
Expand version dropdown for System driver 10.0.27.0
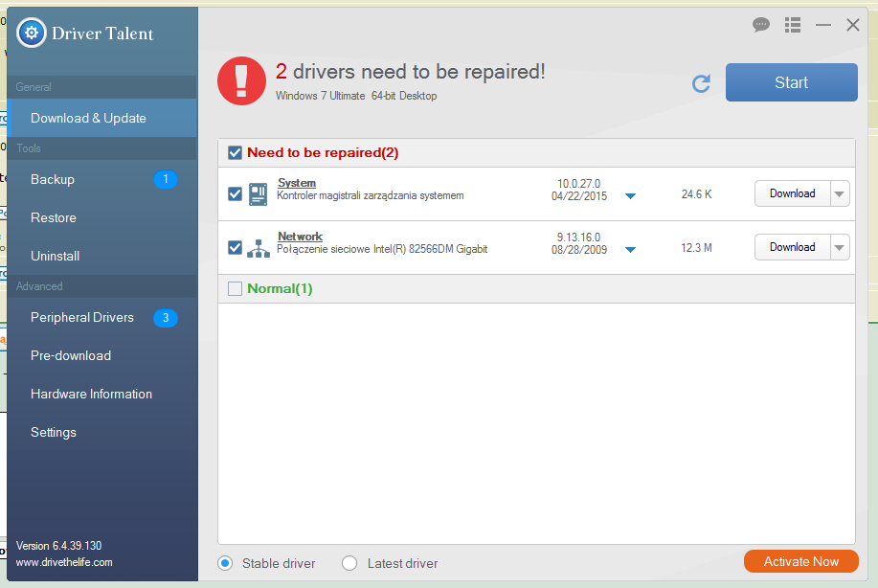pyautogui.click(x=631, y=196)
